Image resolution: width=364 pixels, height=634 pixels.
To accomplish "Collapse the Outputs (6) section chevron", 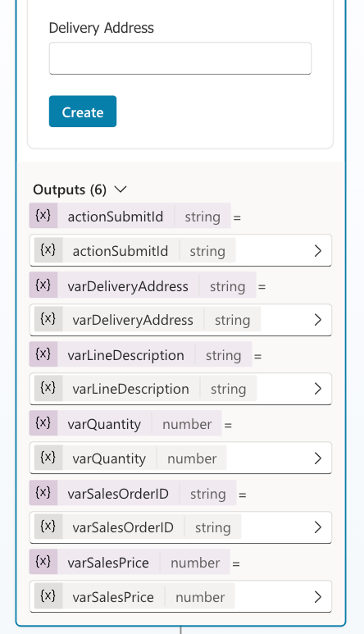I will click(121, 189).
